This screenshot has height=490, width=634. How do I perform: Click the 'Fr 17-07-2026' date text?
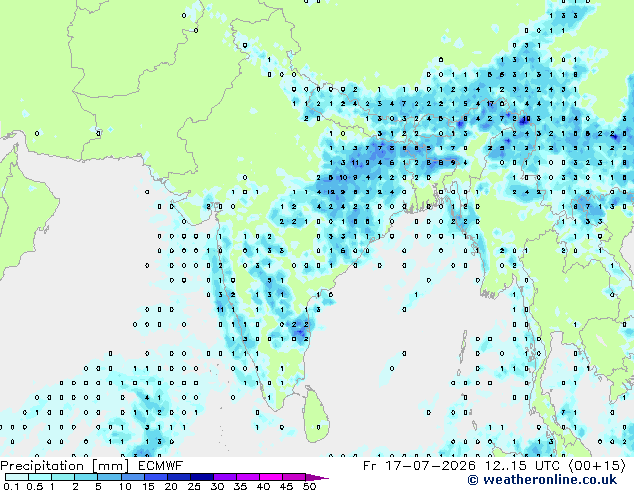[x=419, y=466]
